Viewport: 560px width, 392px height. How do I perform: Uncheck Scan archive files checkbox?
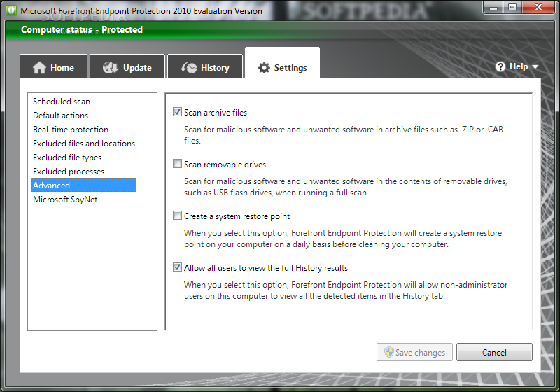(177, 112)
